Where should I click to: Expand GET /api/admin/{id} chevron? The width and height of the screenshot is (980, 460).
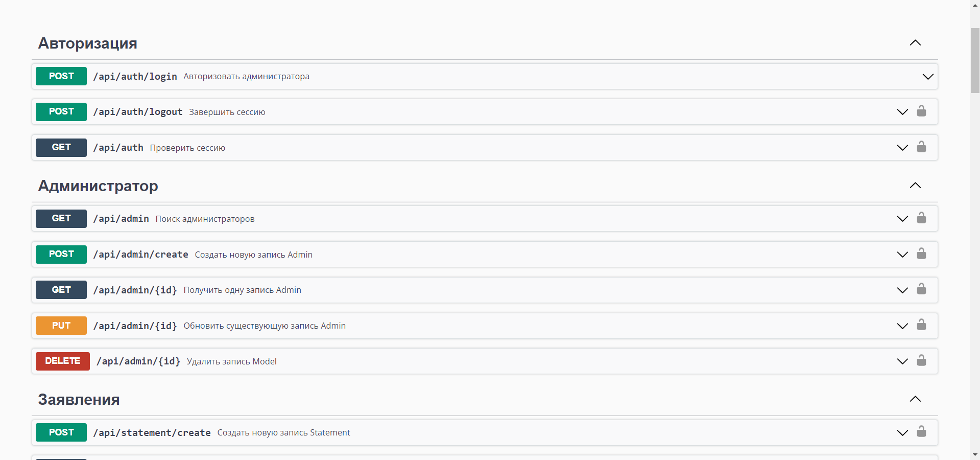point(902,290)
